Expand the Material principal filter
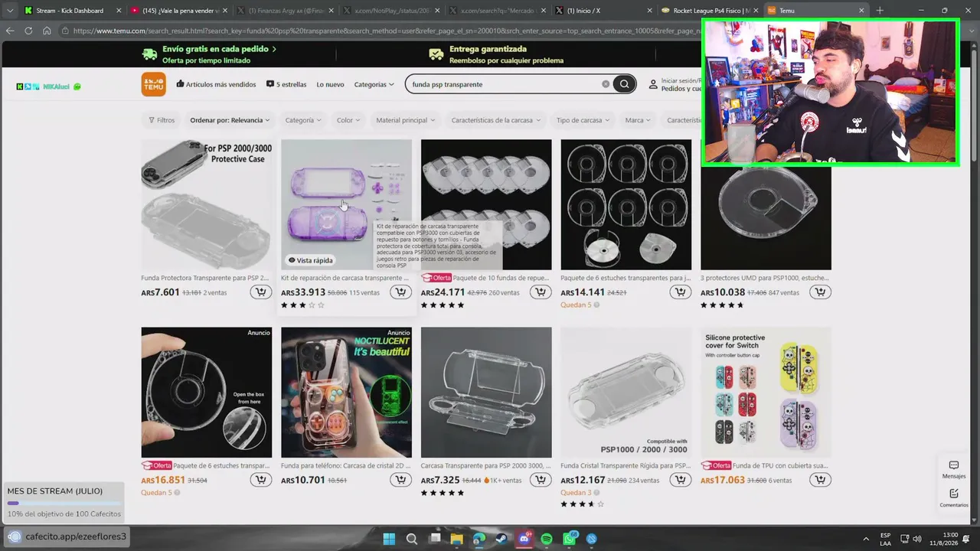980x551 pixels. (x=406, y=120)
